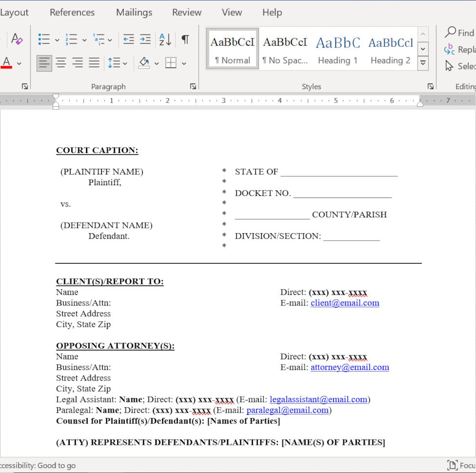Enable justified alignment
The image size is (476, 473).
(94, 63)
